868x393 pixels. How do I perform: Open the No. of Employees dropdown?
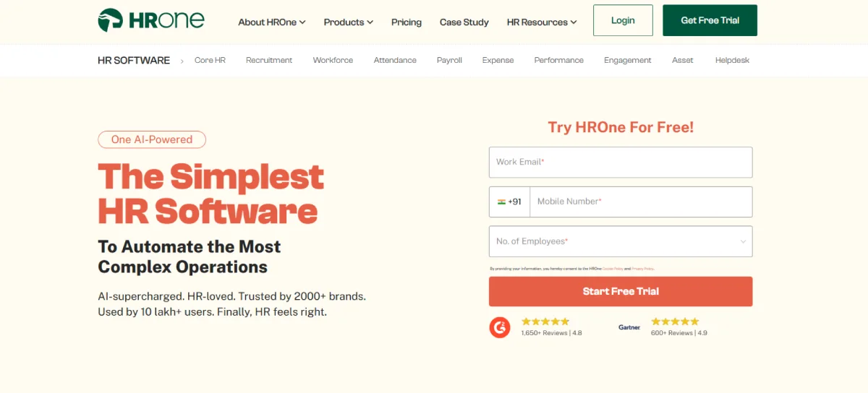point(621,241)
